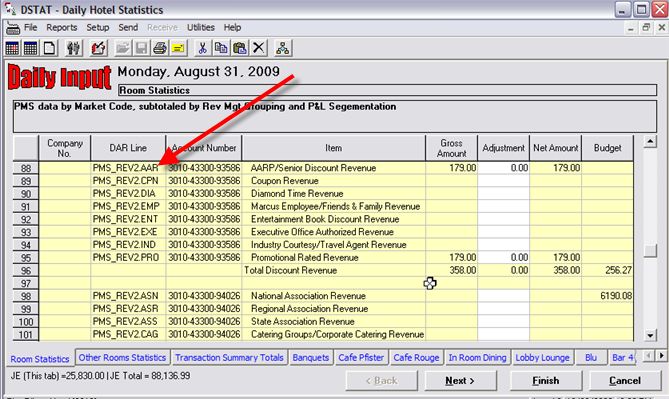Click the binoculars find icon
The image size is (669, 399).
point(73,48)
